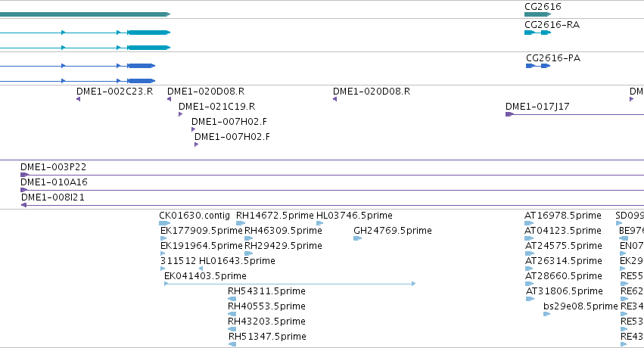
Task: Click the CG2616 gene glyph
Action: click(537, 14)
